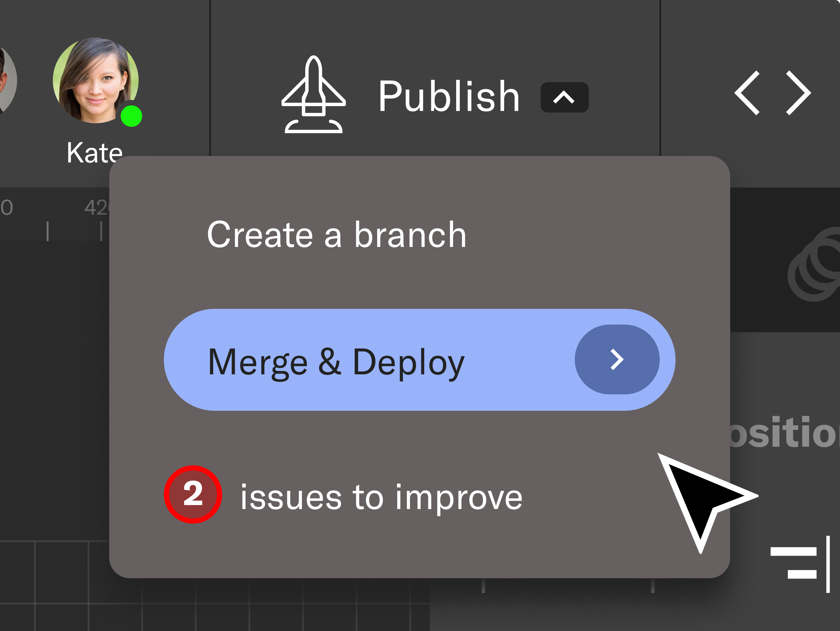Click Kate's green online status dot
Image resolution: width=840 pixels, height=631 pixels.
131,116
